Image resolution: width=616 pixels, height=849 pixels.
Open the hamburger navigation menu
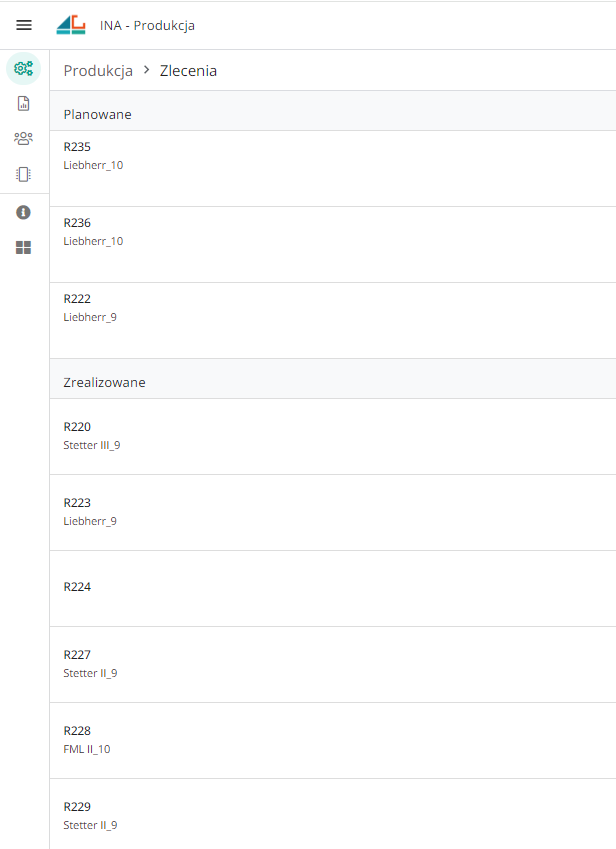[24, 25]
